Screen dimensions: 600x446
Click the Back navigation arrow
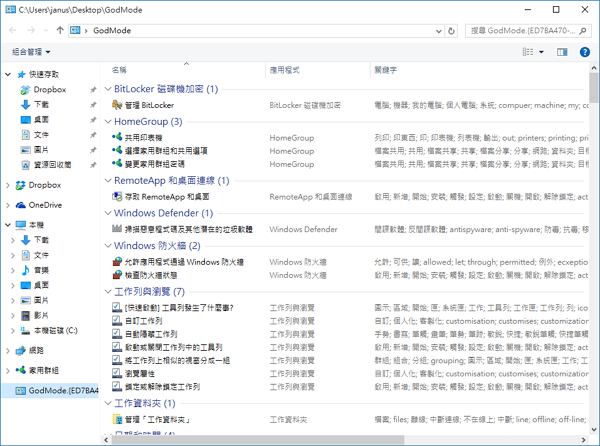point(13,30)
